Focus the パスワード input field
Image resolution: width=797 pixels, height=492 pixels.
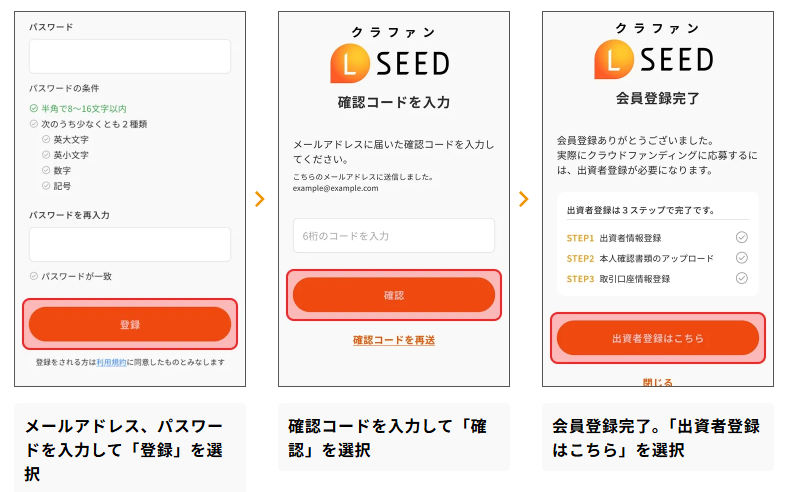coord(130,57)
